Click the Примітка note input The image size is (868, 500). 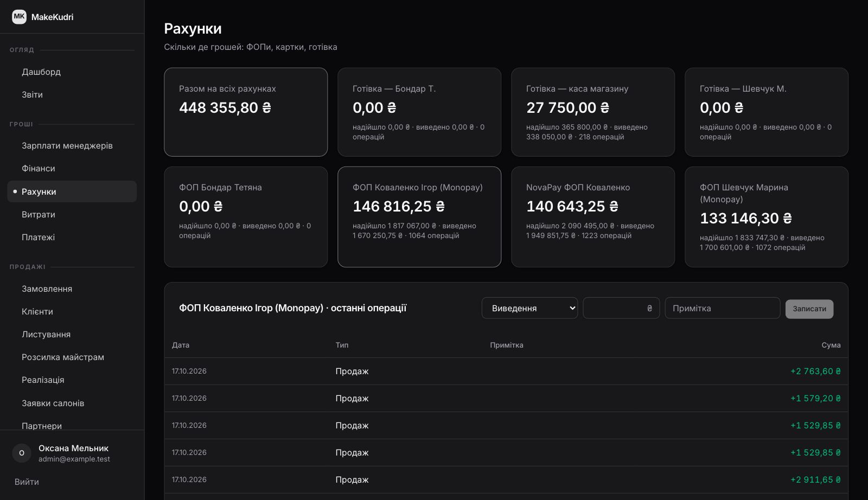(x=723, y=308)
